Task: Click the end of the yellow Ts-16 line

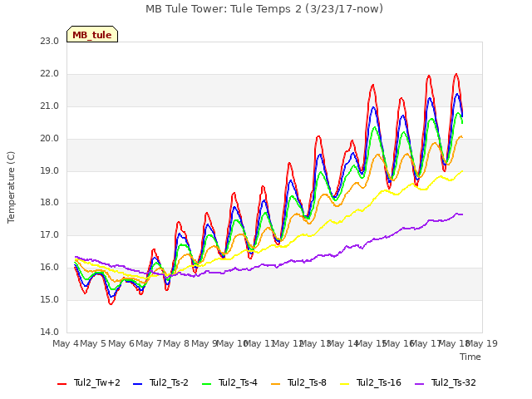Action: tap(462, 171)
